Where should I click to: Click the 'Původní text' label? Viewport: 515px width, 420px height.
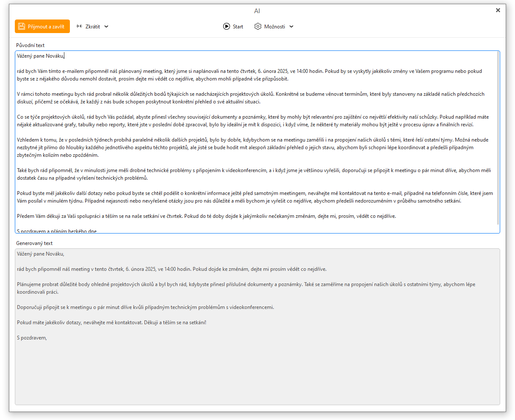(30, 45)
